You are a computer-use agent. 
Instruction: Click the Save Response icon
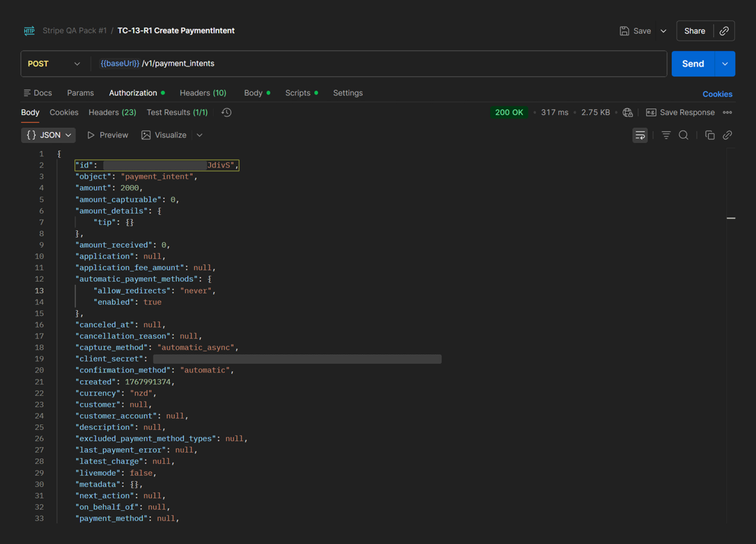(651, 112)
